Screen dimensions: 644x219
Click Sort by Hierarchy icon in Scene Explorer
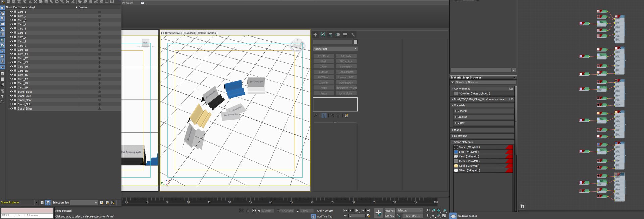click(x=48, y=203)
